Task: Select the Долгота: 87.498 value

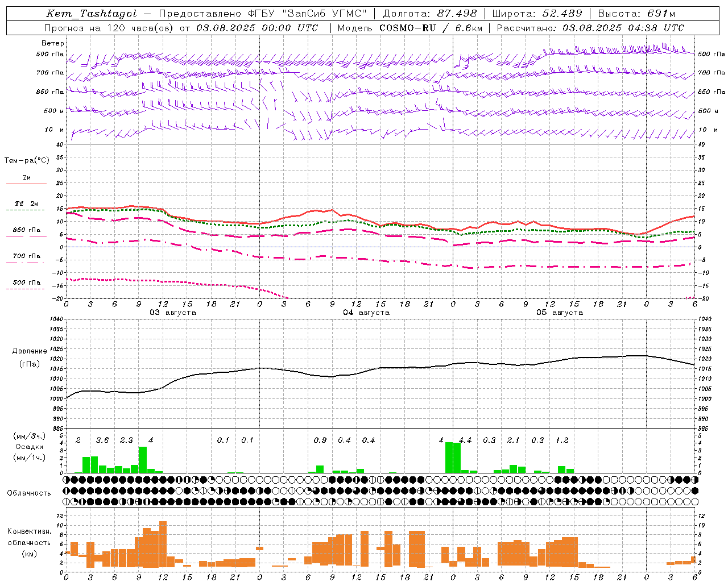Action: [430, 14]
